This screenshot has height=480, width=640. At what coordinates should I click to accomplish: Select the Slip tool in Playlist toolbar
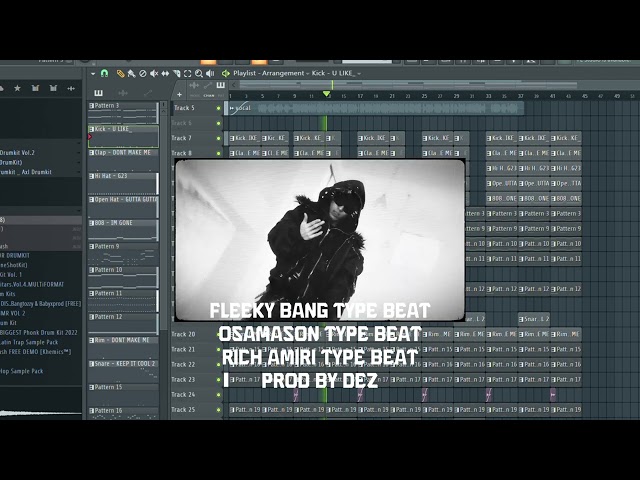tap(165, 73)
